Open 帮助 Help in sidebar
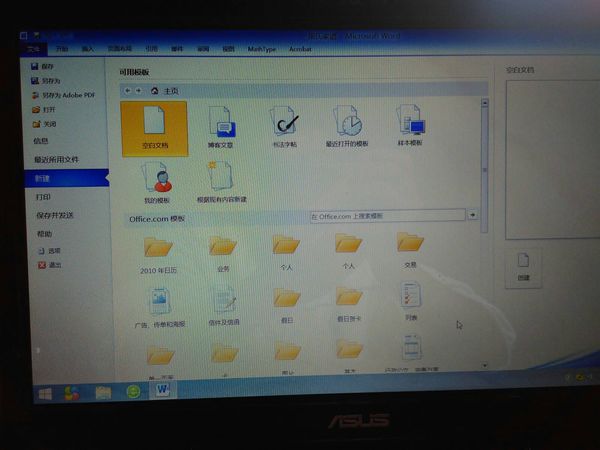600x450 pixels. click(x=44, y=233)
